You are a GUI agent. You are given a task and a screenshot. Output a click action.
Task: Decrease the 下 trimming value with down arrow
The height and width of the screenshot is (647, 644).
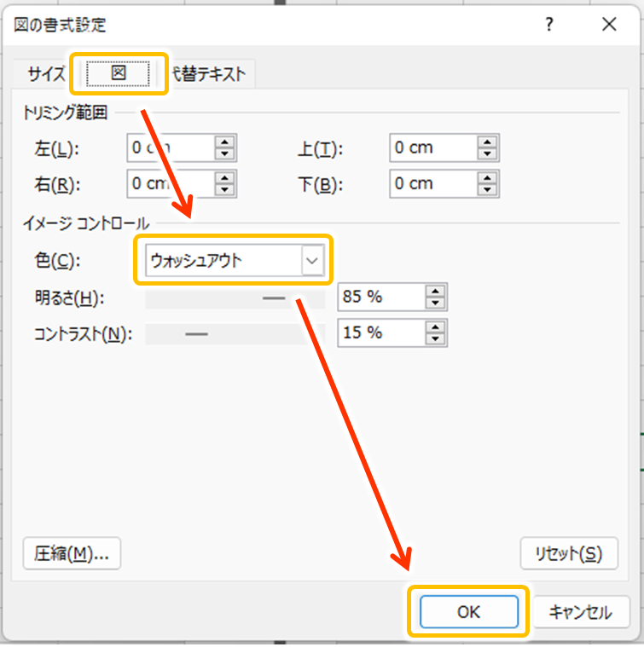[x=488, y=189]
